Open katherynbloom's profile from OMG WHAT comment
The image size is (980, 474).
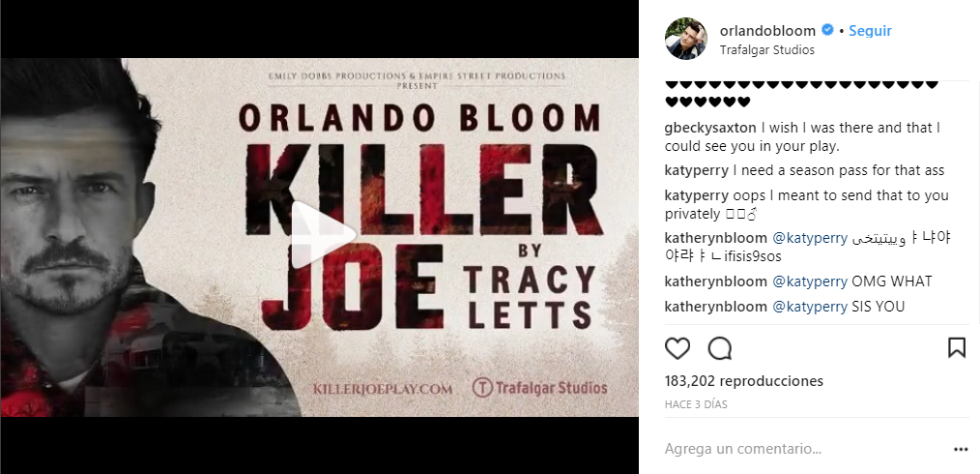714,281
